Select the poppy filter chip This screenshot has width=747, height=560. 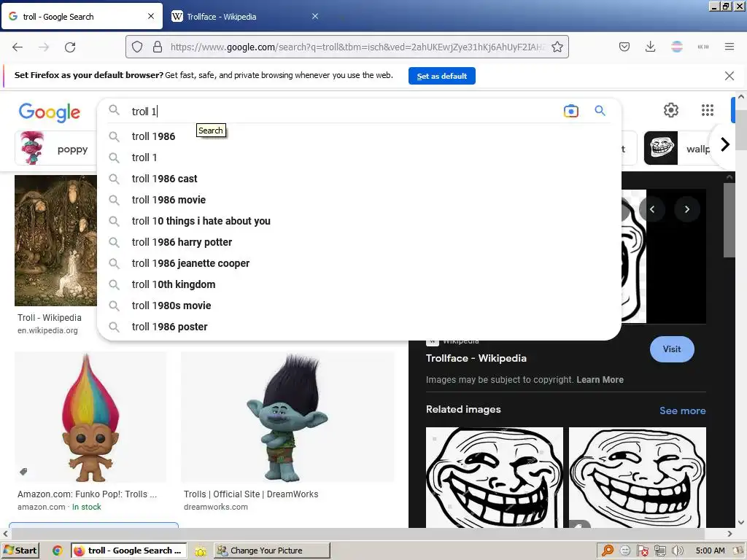[x=55, y=148]
